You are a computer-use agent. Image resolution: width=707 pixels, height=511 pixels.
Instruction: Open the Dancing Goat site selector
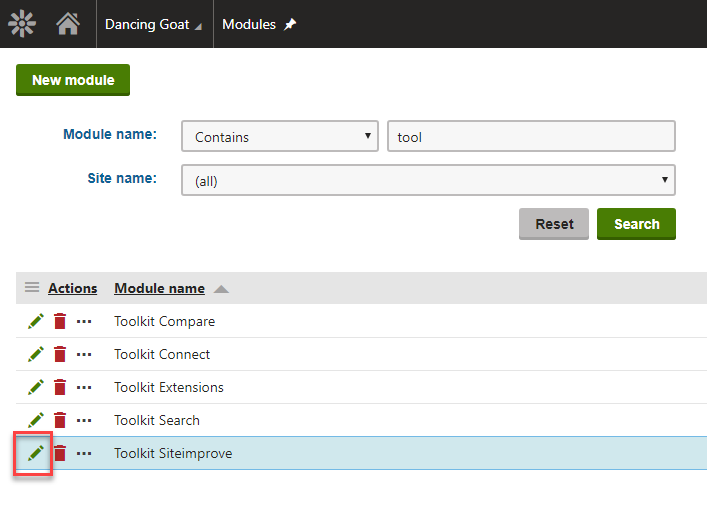tap(153, 24)
